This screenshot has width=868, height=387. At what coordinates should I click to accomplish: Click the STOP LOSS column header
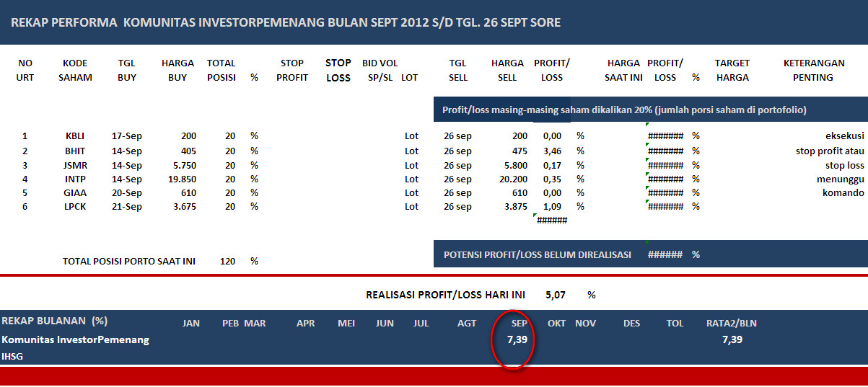tap(338, 70)
